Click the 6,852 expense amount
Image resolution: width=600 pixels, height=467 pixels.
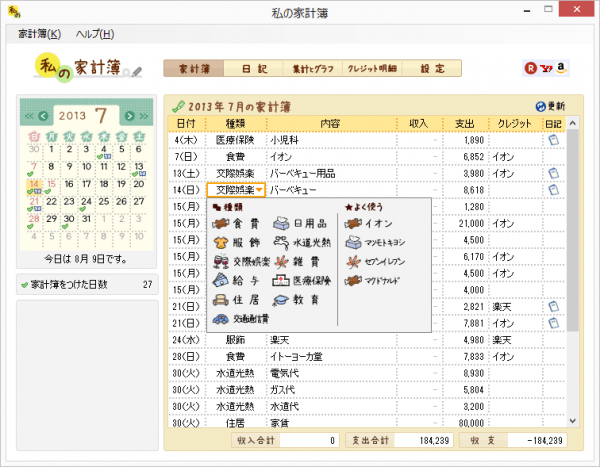[x=474, y=157]
